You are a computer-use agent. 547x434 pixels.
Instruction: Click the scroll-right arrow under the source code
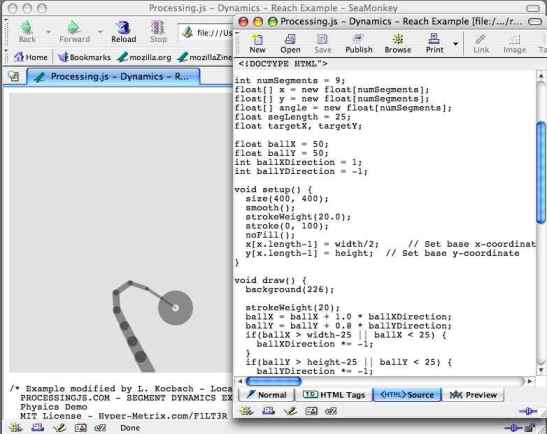point(530,381)
